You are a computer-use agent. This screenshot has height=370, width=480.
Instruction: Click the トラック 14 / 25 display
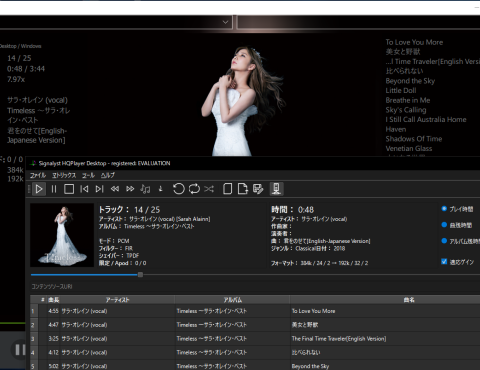click(129, 210)
